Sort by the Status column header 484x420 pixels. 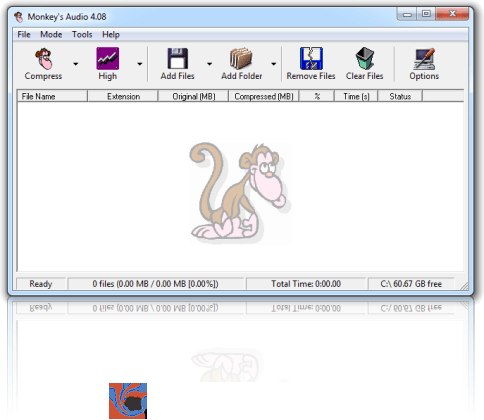[x=400, y=96]
